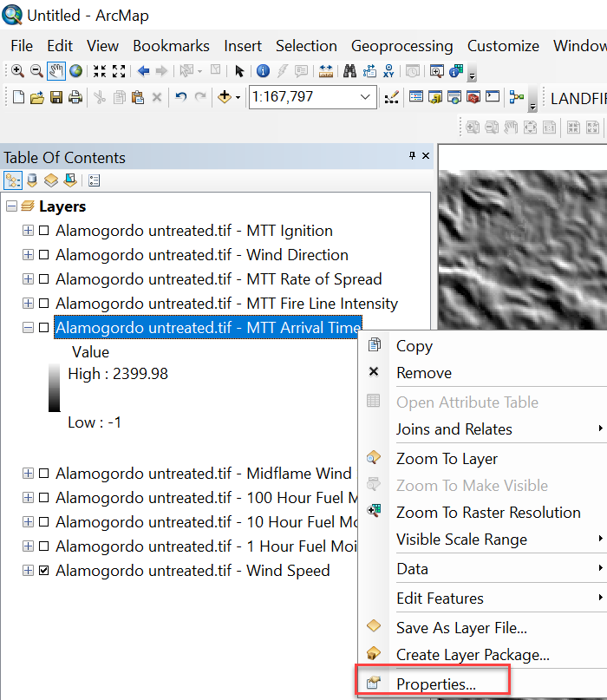607x700 pixels.
Task: Toggle visibility of MTT Arrival Time layer
Action: click(43, 328)
